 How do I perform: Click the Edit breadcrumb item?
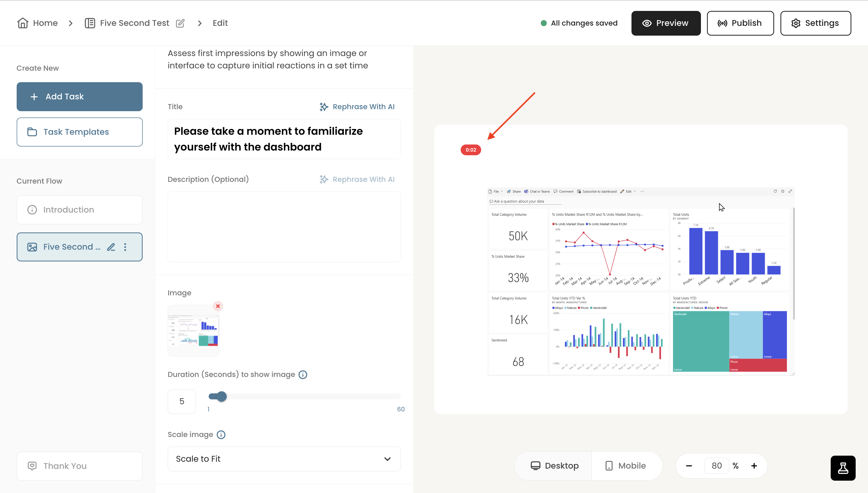[220, 23]
